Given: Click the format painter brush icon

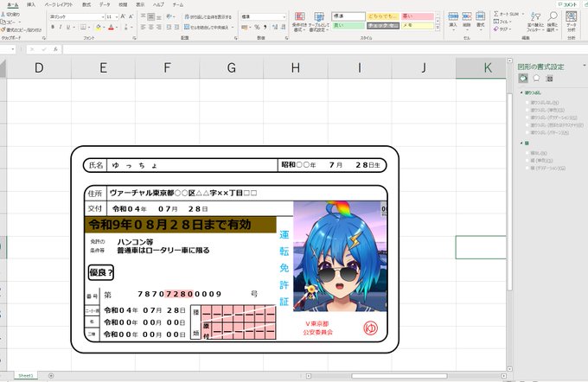Looking at the screenshot, I should [3, 29].
